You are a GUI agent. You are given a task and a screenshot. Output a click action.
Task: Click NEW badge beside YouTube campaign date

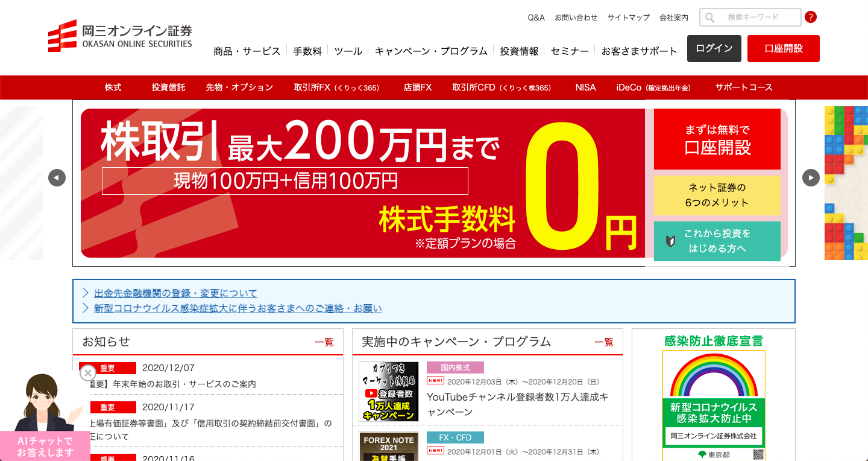tap(435, 381)
